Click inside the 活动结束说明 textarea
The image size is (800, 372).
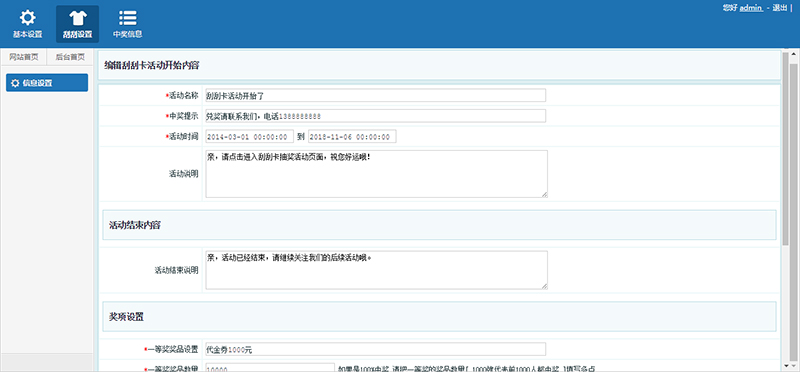[x=377, y=270]
